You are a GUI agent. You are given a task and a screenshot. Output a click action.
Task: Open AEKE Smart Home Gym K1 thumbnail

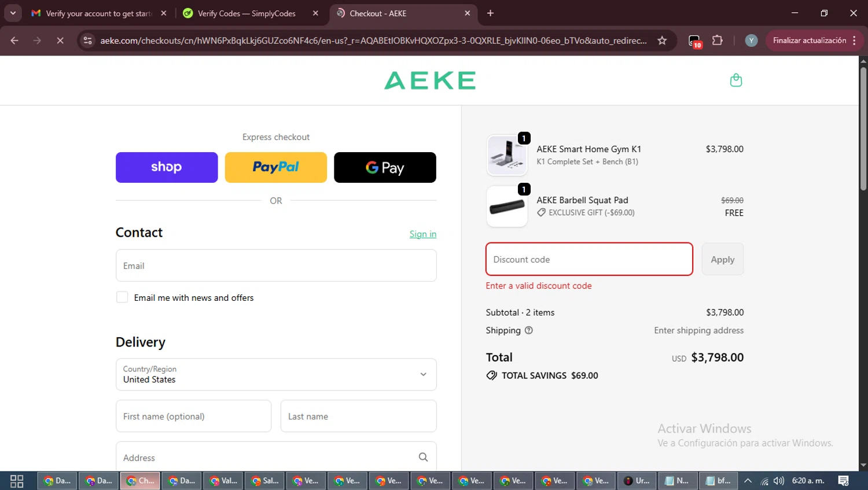[507, 155]
